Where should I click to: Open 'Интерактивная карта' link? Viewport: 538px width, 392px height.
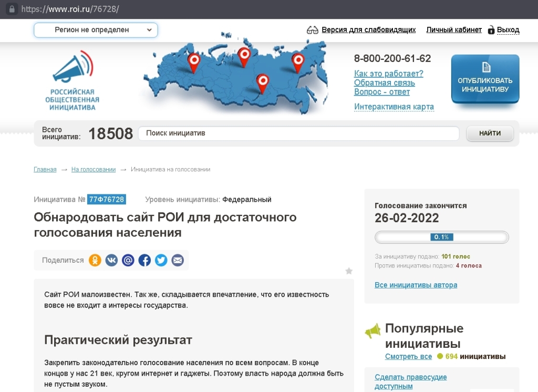(394, 107)
